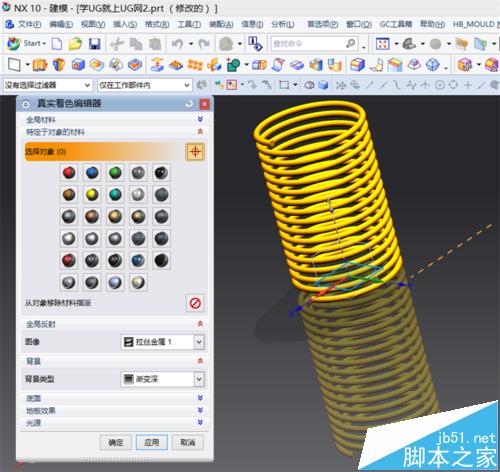The height and width of the screenshot is (472, 500).
Task: Undo the last action with curved arrow
Action: point(178,44)
